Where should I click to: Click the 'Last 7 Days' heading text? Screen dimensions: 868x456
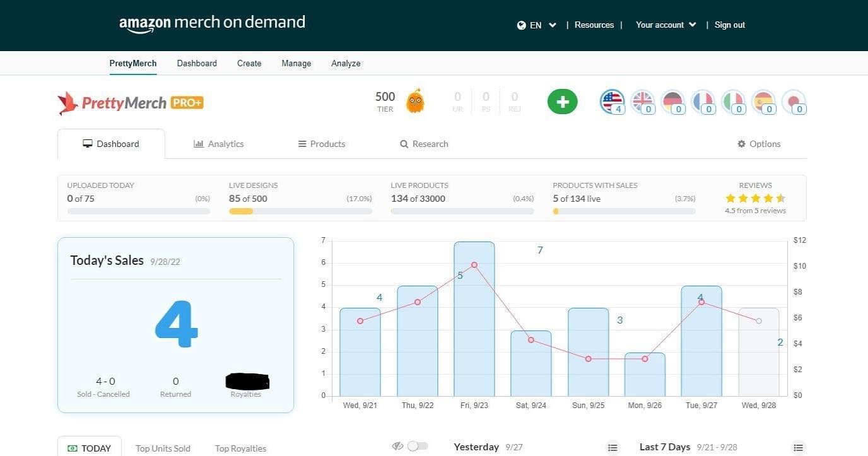click(x=665, y=447)
